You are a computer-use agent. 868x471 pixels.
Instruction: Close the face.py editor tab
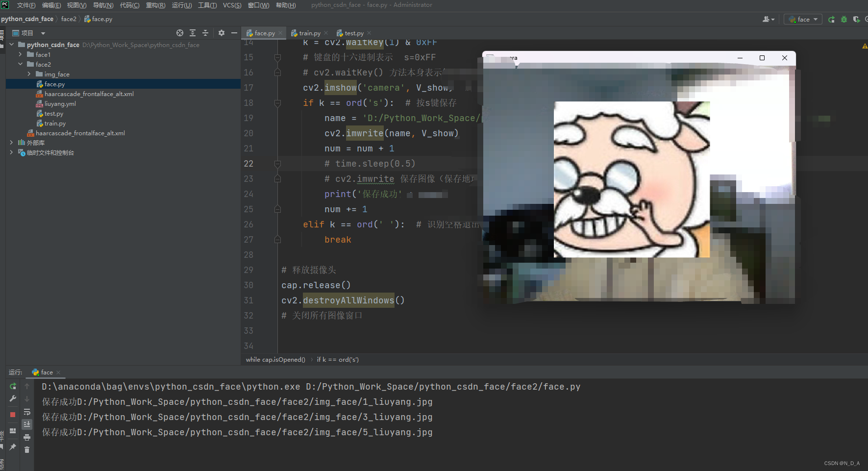pos(280,33)
